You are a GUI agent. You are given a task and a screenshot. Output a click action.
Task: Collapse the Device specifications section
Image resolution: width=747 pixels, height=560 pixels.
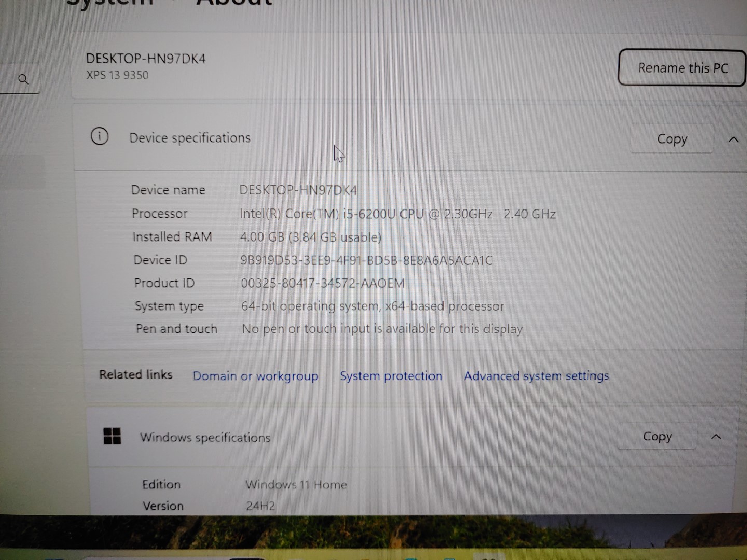[733, 139]
